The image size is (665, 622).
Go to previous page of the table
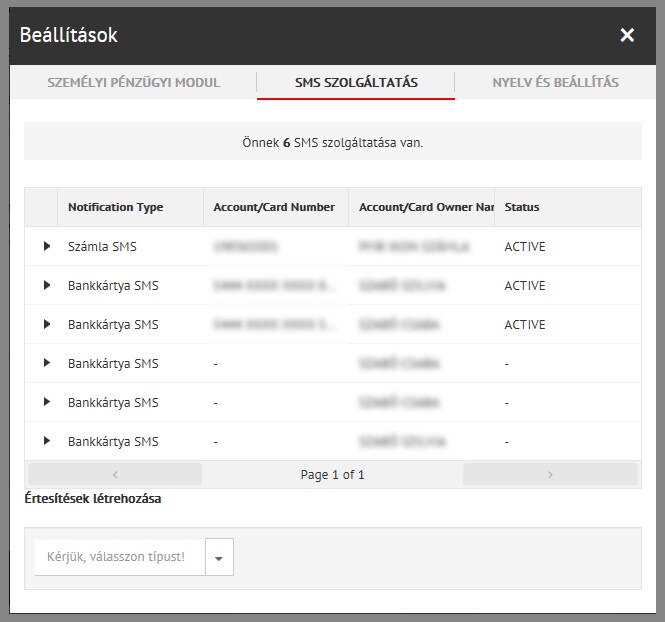pyautogui.click(x=115, y=475)
